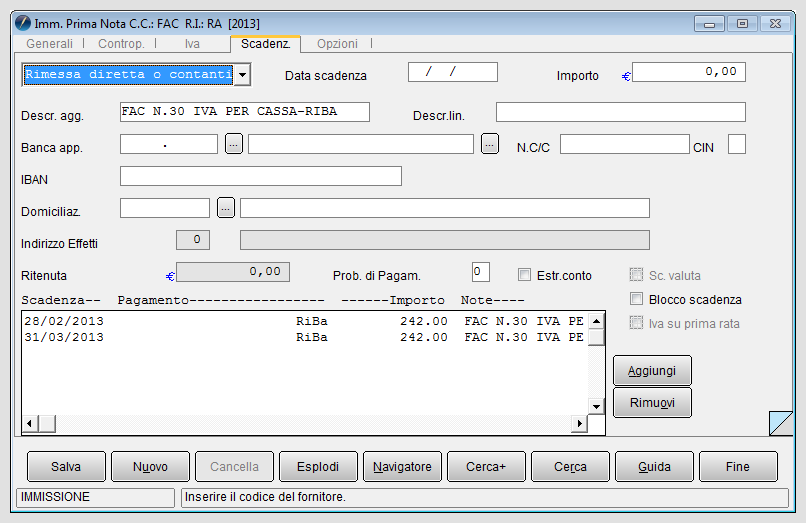Screen dimensions: 806x523
Task: Click the Cerca button
Action: point(570,466)
